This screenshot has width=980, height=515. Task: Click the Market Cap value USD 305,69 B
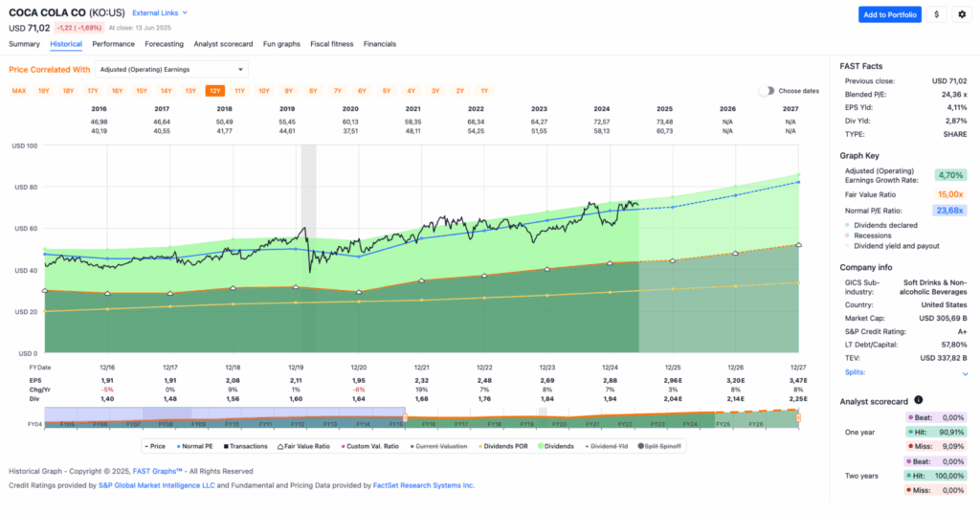click(x=943, y=318)
